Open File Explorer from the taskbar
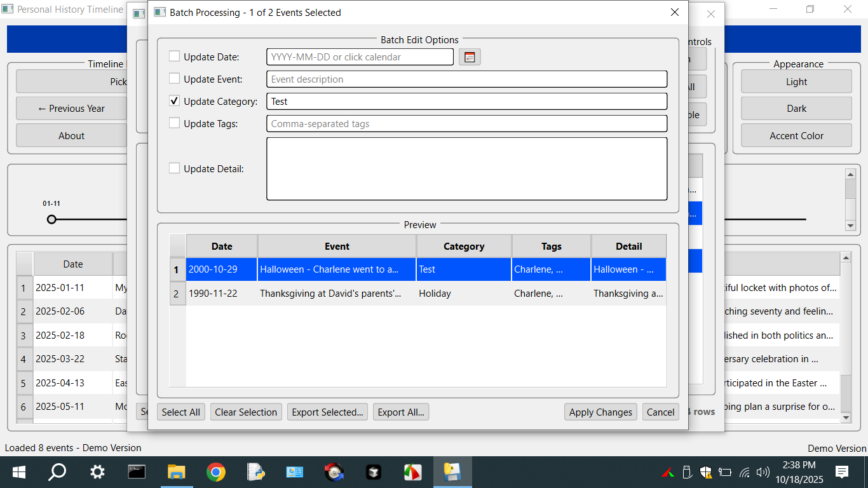 tap(176, 472)
